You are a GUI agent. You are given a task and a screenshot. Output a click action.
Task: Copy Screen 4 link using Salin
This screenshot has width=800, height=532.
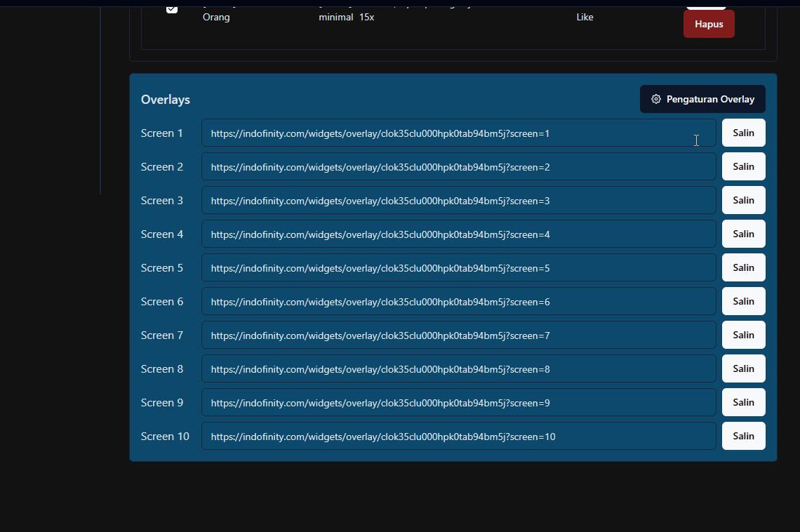[743, 234]
